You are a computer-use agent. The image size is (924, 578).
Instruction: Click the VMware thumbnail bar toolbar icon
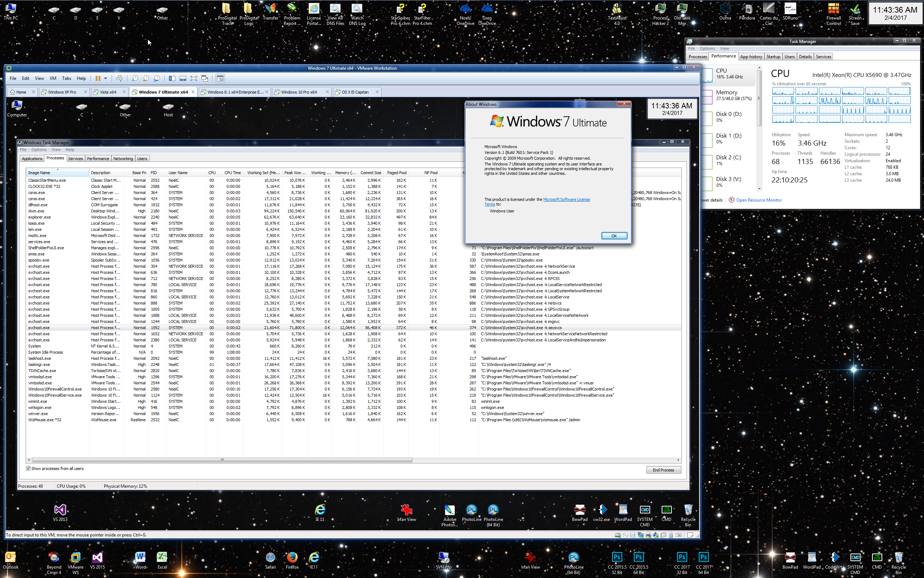(183, 78)
